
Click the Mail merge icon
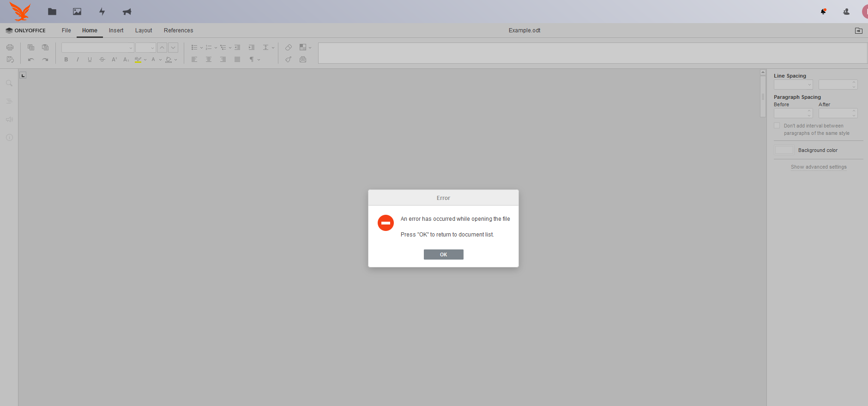pos(303,59)
